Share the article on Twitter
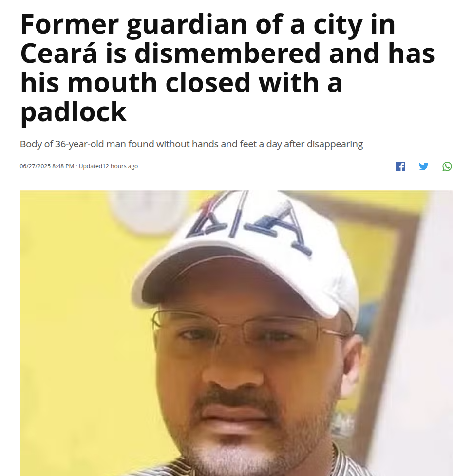 423,166
